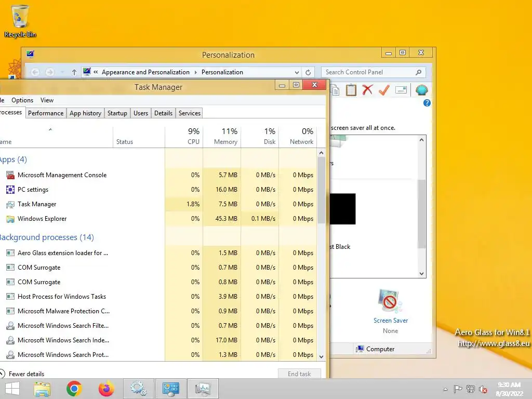Open the Options menu in Task Manager
The height and width of the screenshot is (399, 532).
(x=22, y=100)
